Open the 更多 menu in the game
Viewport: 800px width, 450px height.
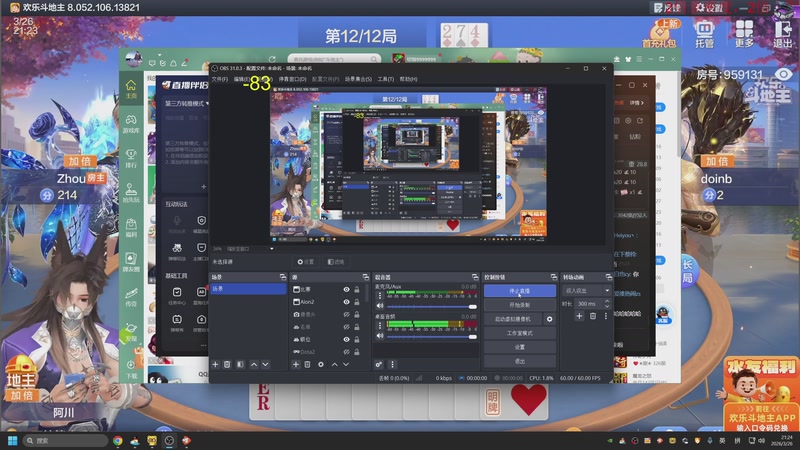coord(744,34)
